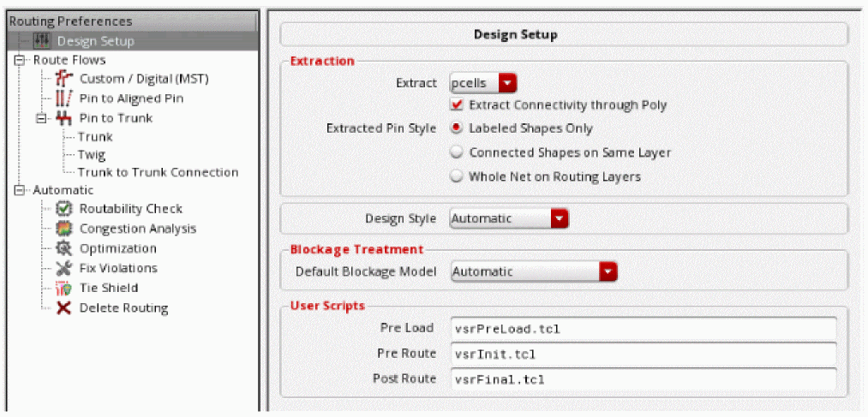The width and height of the screenshot is (868, 417).
Task: Click the Congestion Analysis icon
Action: point(64,229)
